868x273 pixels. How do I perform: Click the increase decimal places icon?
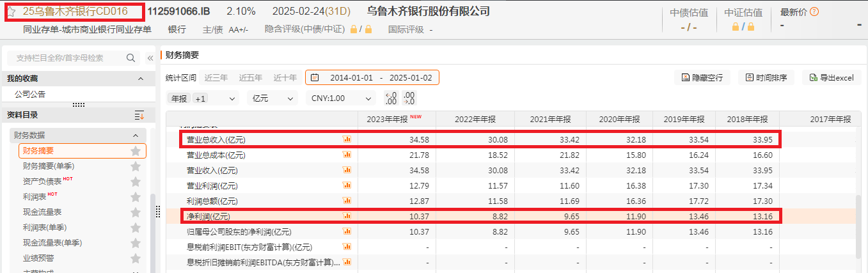tap(409, 98)
